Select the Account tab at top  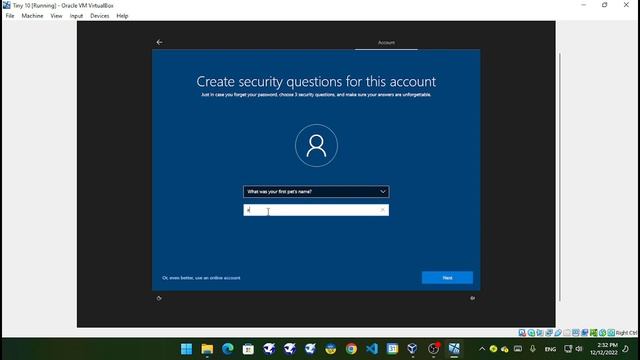tap(386, 42)
